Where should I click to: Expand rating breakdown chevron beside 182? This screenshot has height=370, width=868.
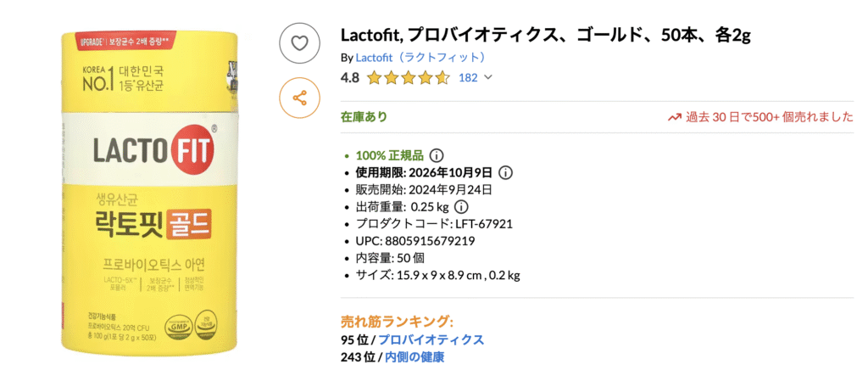[x=487, y=78]
